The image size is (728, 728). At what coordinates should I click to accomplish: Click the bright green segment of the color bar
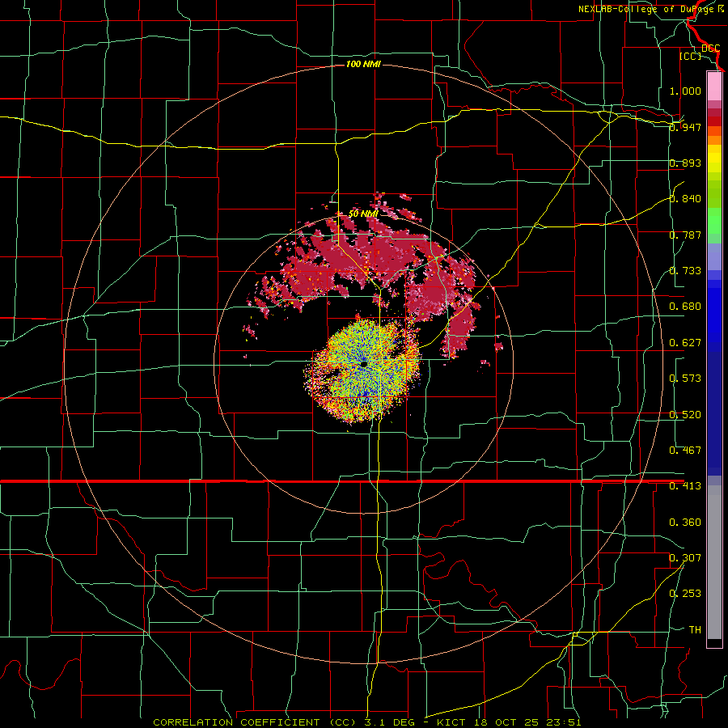tap(714, 221)
